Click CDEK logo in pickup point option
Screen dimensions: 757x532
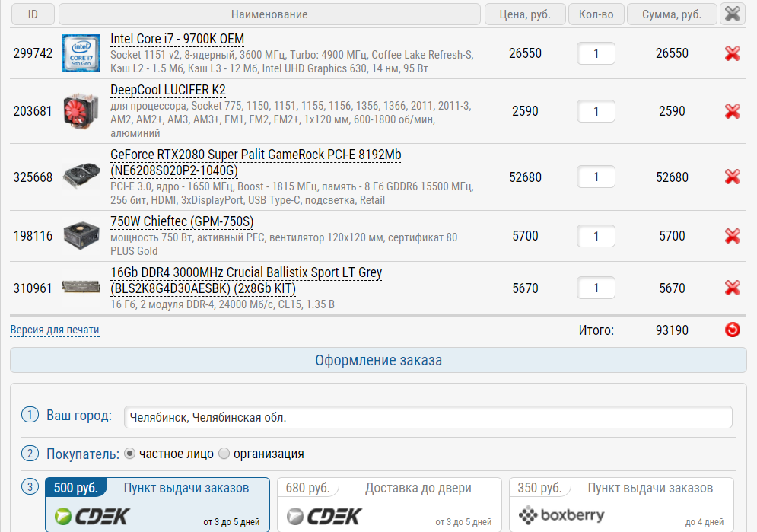(92, 517)
